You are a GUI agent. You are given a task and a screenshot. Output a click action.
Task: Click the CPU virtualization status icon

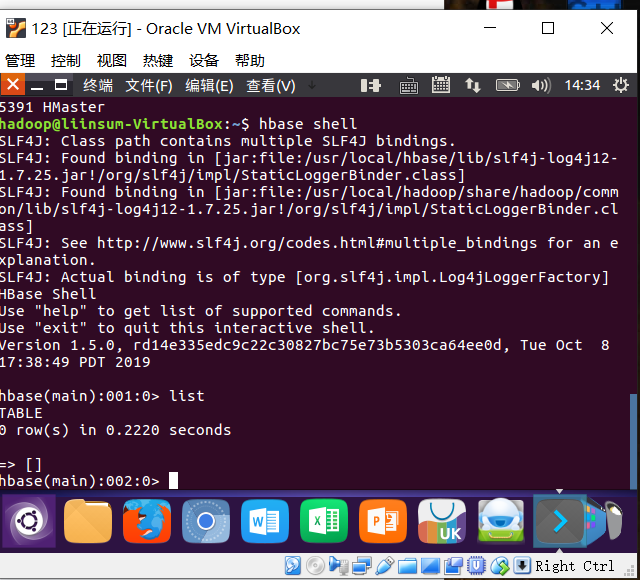click(476, 566)
